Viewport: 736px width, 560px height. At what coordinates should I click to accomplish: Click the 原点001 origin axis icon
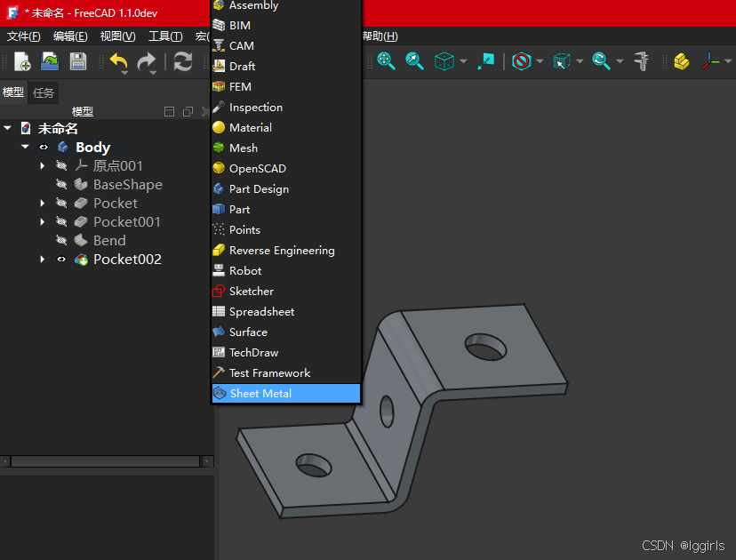(x=81, y=165)
